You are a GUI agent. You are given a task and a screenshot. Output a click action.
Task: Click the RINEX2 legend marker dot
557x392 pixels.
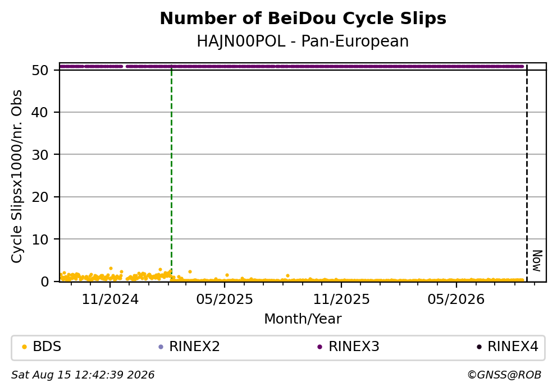pos(161,347)
